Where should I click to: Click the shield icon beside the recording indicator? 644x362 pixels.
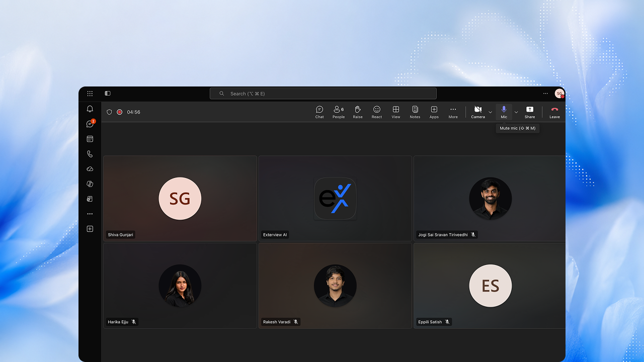(109, 112)
